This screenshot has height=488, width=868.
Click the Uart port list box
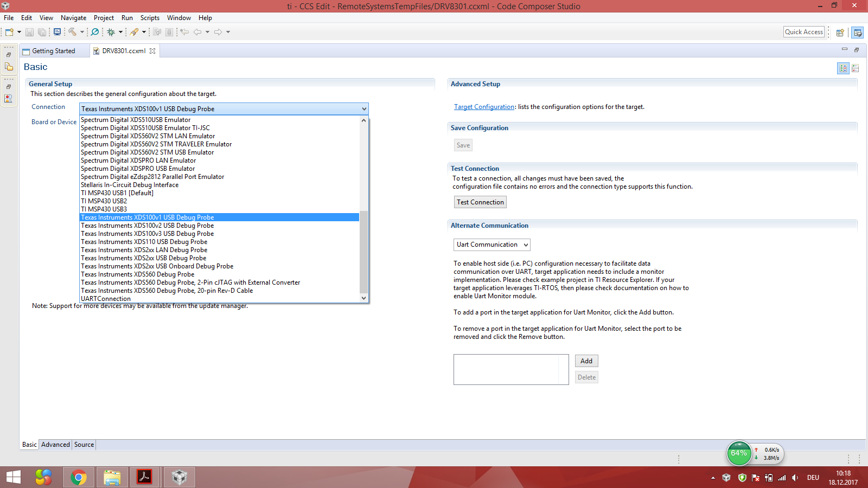pyautogui.click(x=511, y=370)
